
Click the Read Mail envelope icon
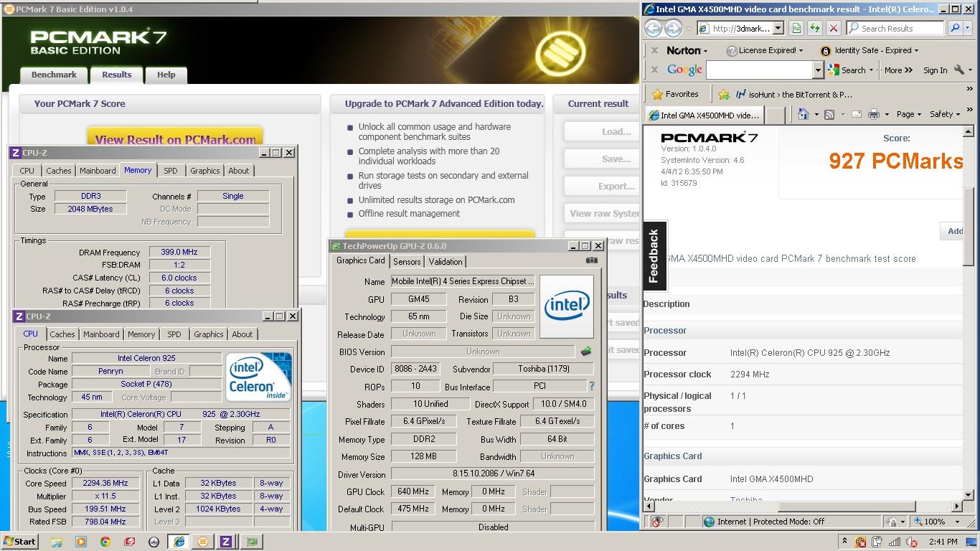coord(856,114)
